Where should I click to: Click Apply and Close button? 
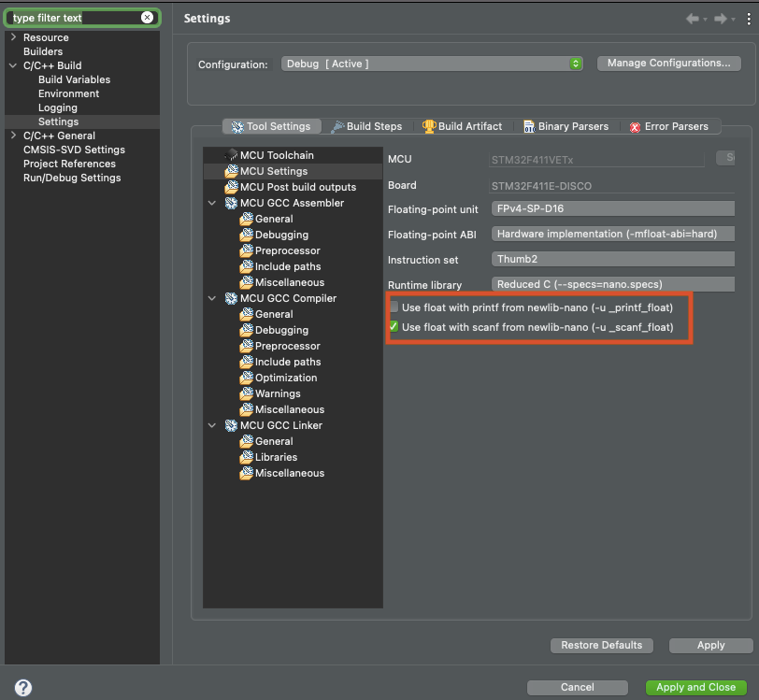[695, 688]
